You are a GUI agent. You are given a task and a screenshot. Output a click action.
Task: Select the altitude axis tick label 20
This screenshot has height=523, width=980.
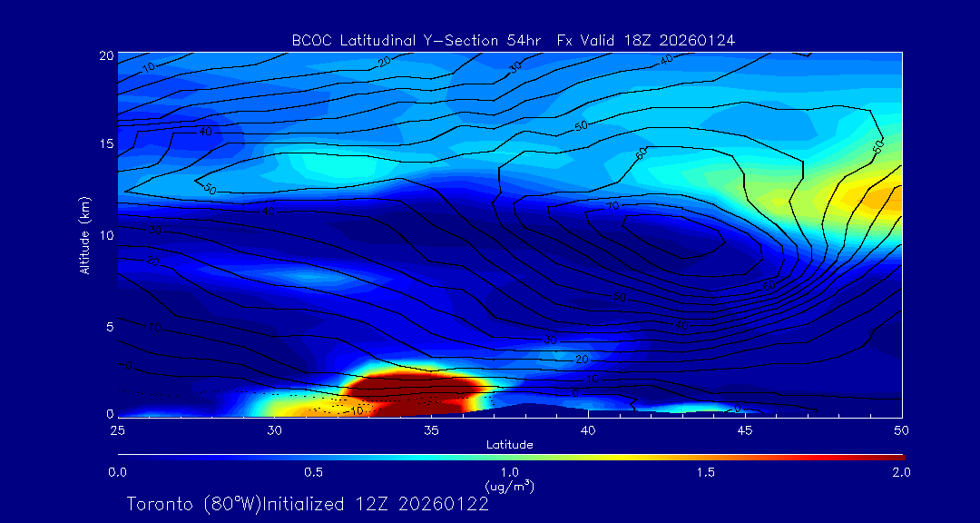pyautogui.click(x=105, y=54)
